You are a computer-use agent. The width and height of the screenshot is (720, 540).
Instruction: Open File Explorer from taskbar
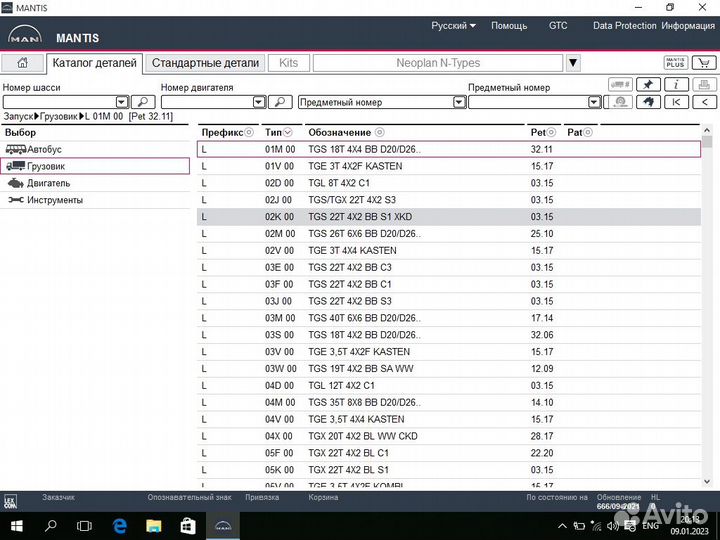[154, 526]
